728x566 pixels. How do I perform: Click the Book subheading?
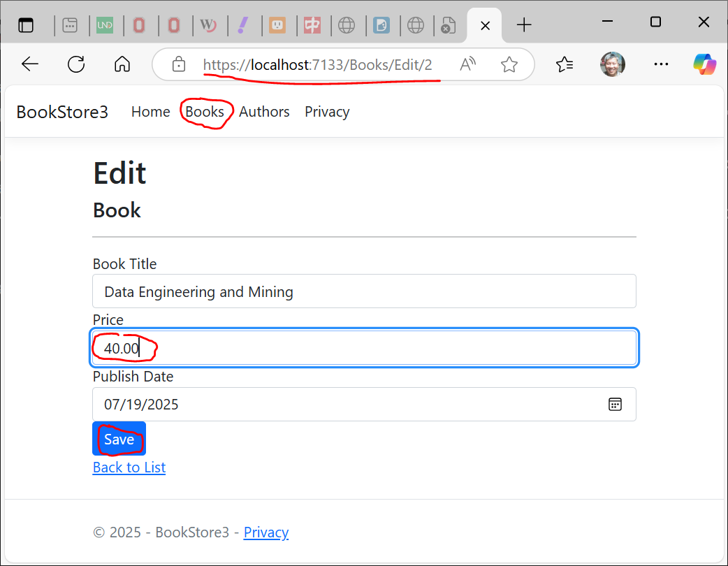point(117,210)
